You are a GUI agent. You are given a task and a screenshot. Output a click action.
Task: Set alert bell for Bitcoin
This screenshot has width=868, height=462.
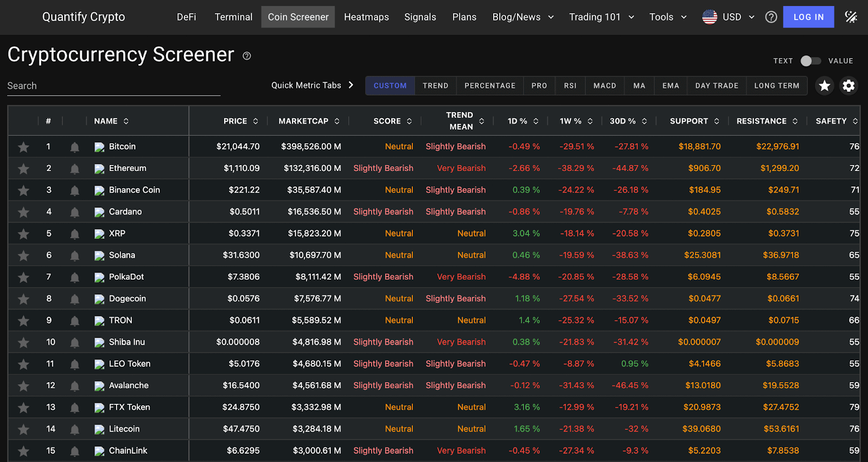tap(75, 147)
